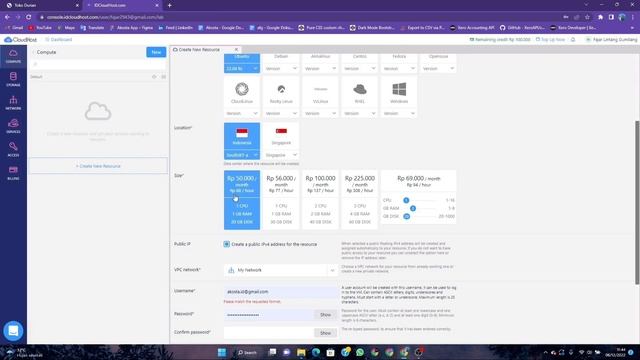Click the Compute search field
The height and width of the screenshot is (360, 640).
point(98,64)
